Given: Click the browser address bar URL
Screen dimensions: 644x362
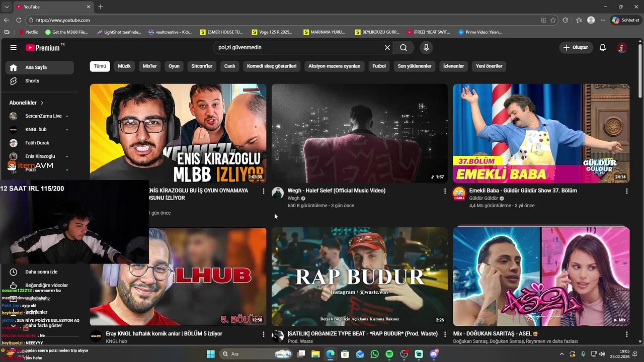Looking at the screenshot, I should click(63, 20).
